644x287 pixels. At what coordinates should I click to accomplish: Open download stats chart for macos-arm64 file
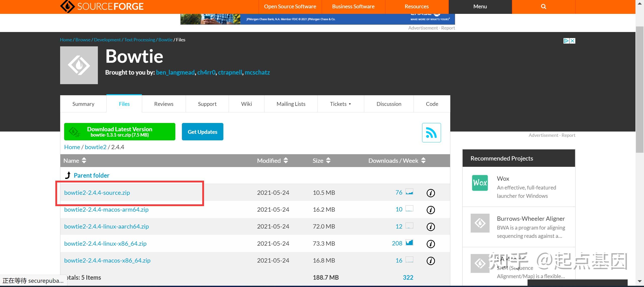(409, 209)
